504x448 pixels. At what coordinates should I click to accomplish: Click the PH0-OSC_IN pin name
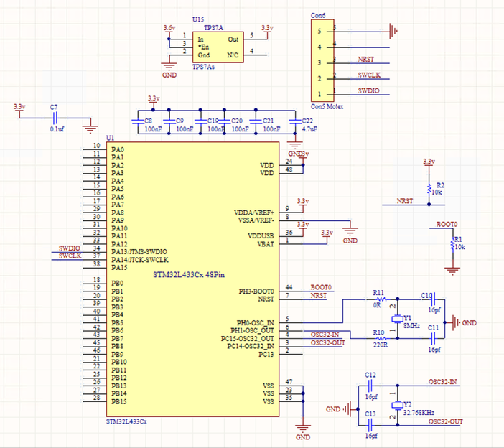click(x=255, y=322)
